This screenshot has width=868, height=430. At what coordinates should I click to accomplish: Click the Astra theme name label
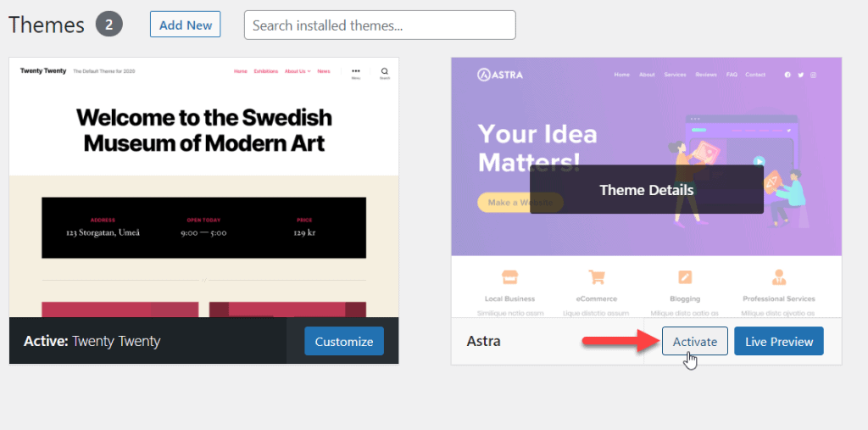483,341
